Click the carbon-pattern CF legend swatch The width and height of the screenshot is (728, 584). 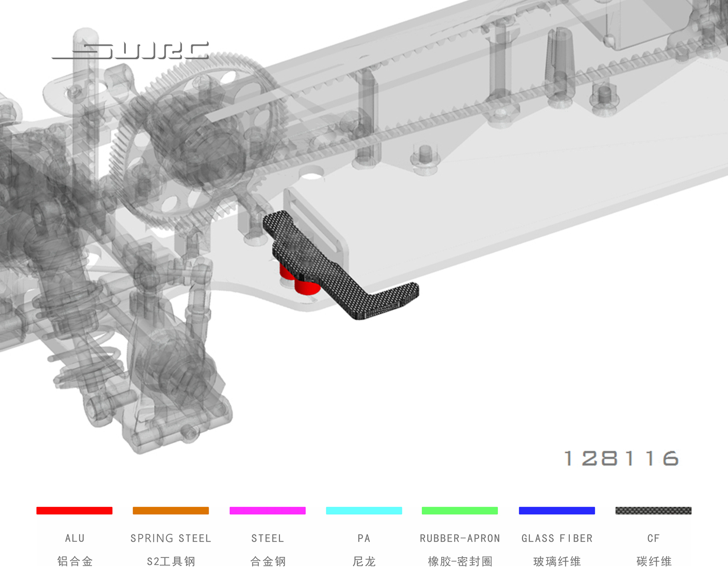click(x=653, y=510)
